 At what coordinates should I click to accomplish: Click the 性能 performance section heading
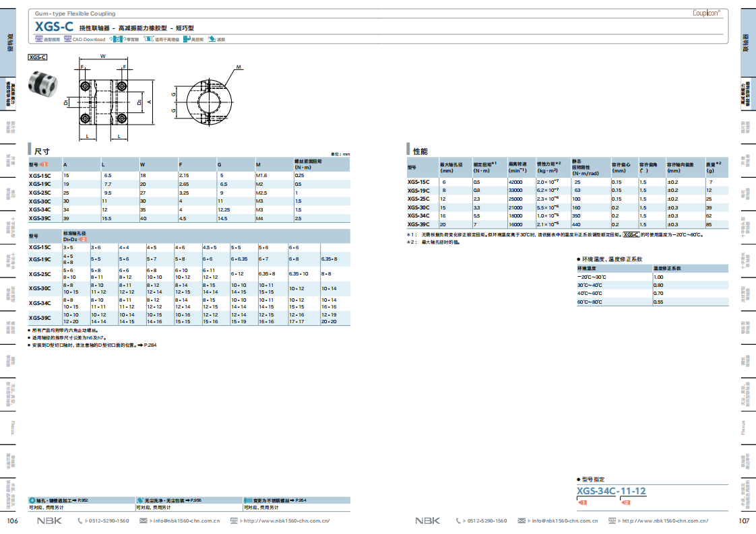420,152
